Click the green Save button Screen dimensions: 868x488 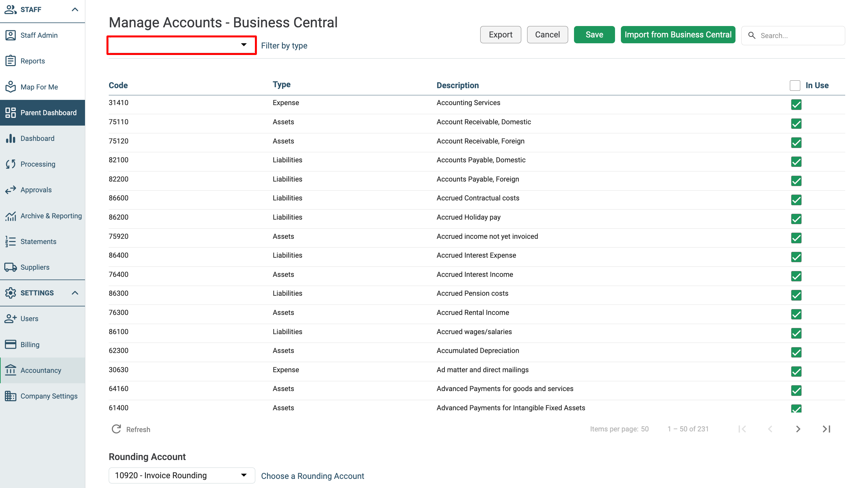(x=594, y=34)
